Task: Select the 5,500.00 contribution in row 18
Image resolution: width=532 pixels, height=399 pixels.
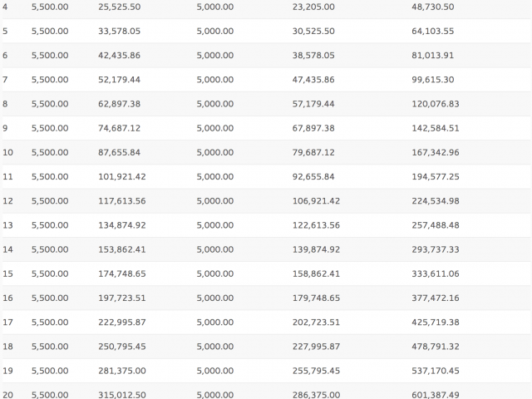Action: pos(50,347)
